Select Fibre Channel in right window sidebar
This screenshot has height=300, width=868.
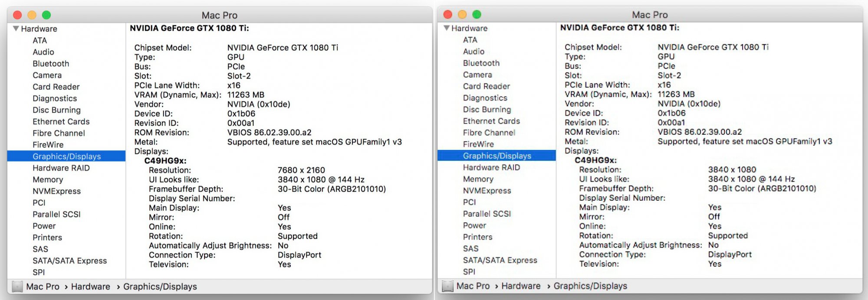pos(489,133)
